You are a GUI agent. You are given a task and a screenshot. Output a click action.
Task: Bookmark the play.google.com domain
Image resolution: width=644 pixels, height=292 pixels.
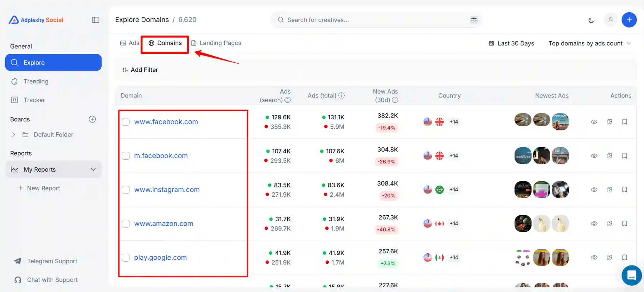click(x=625, y=257)
